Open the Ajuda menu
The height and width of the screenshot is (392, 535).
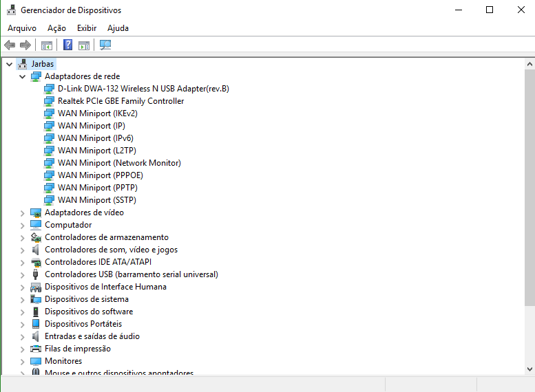(118, 28)
